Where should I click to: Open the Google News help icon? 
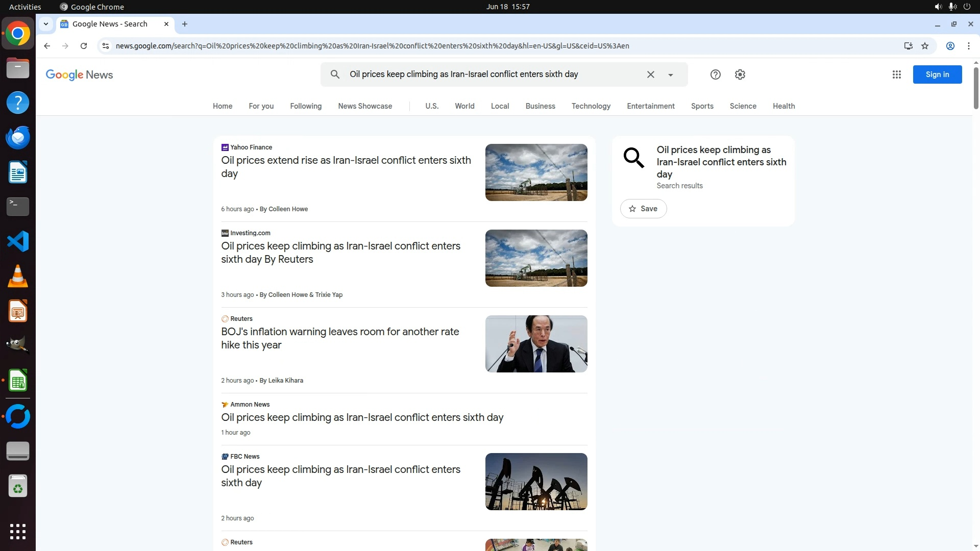[x=715, y=74]
